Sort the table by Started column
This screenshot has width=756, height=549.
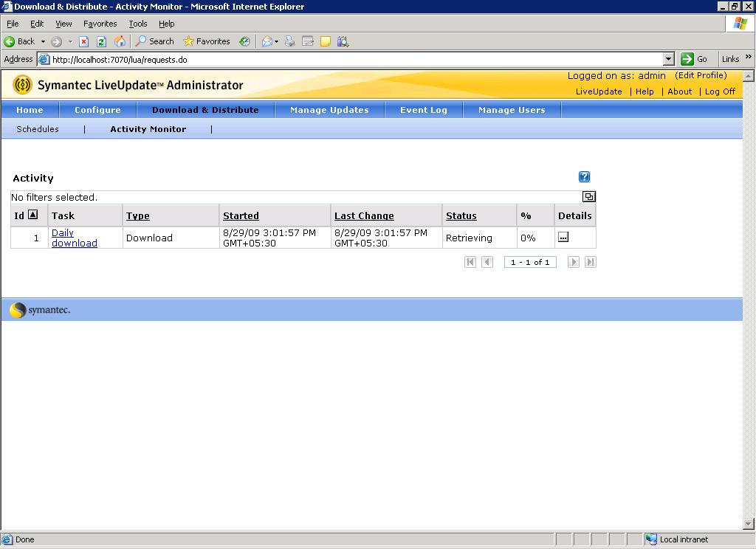coord(241,216)
